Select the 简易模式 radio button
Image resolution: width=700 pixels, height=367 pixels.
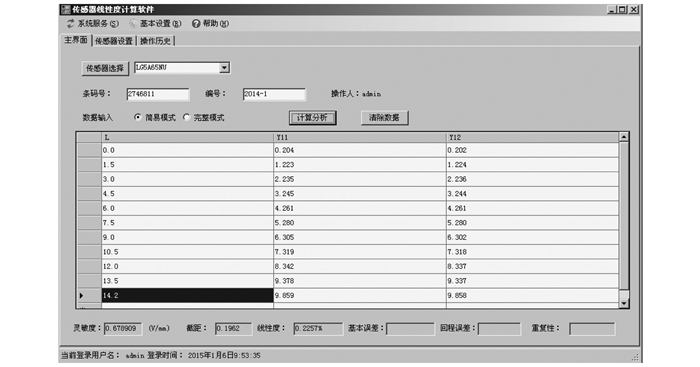point(138,117)
